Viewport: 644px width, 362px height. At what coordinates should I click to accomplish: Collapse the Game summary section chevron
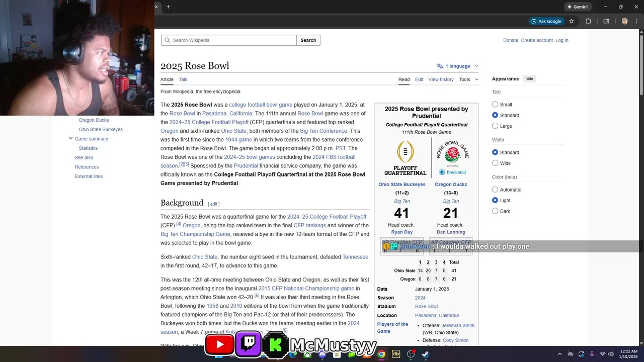70,139
